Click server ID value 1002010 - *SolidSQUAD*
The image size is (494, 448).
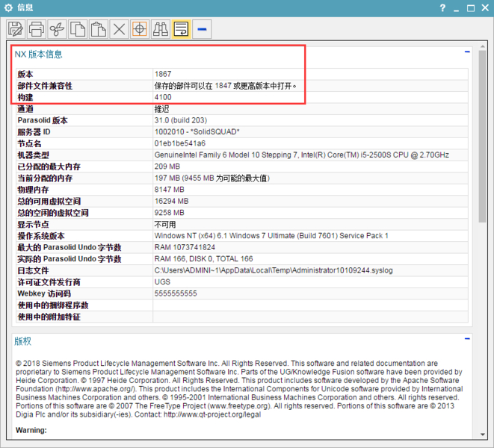(x=197, y=131)
